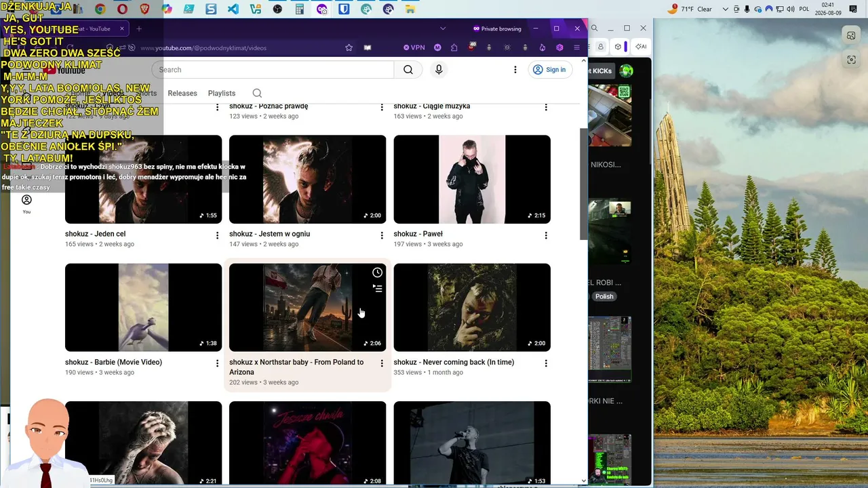Show hidden system tray icons chevron

pos(726,9)
